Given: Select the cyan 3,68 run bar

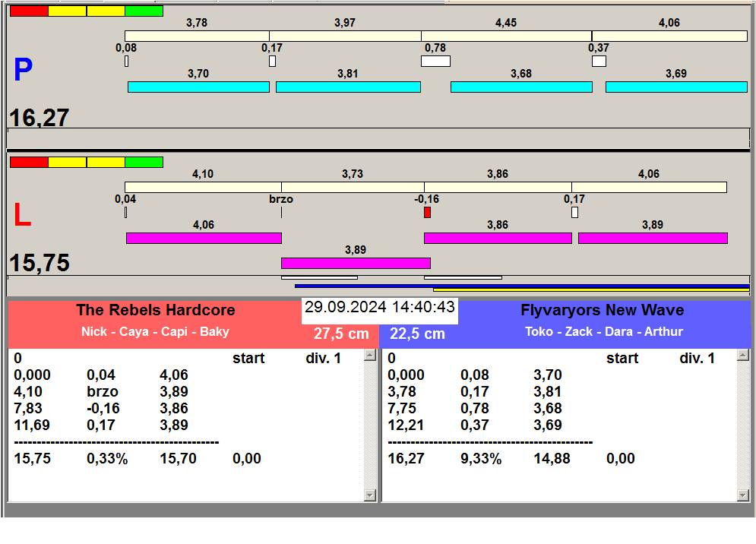Looking at the screenshot, I should click(521, 87).
